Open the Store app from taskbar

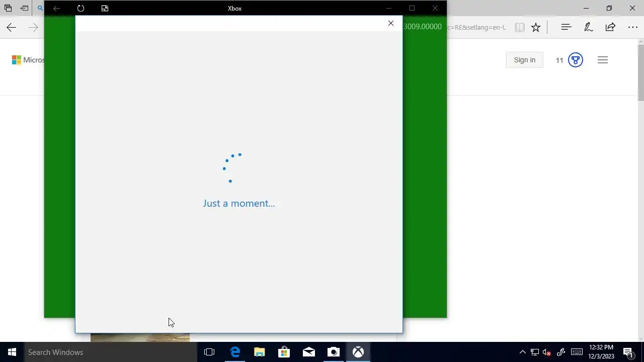click(x=284, y=352)
